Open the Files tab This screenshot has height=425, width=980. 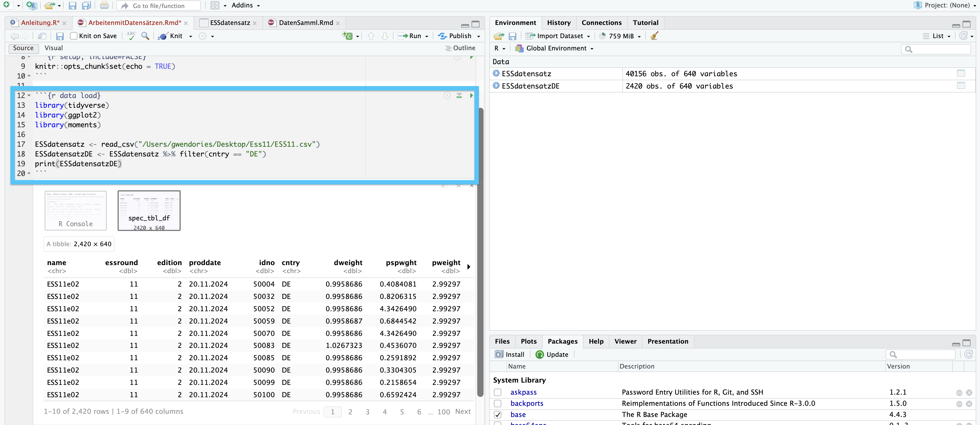pyautogui.click(x=502, y=341)
